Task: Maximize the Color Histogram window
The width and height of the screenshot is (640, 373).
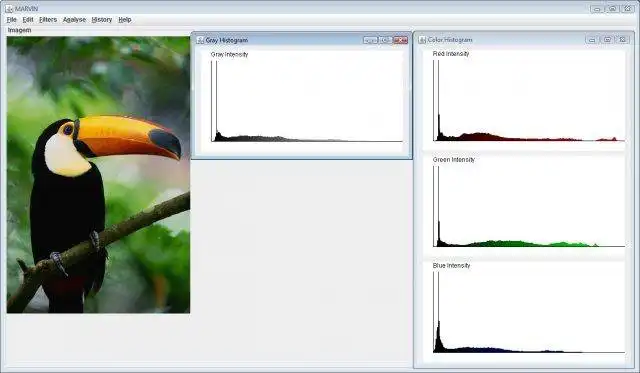Action: pos(607,40)
